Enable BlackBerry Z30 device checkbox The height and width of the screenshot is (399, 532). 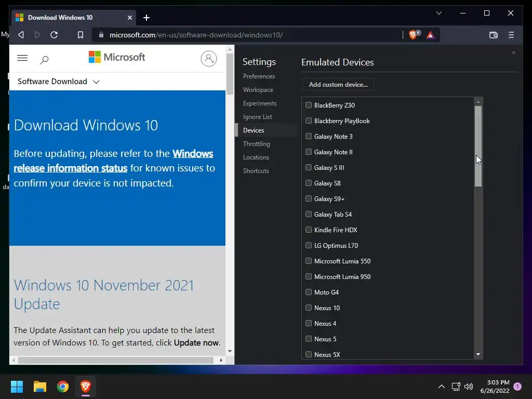(x=309, y=105)
